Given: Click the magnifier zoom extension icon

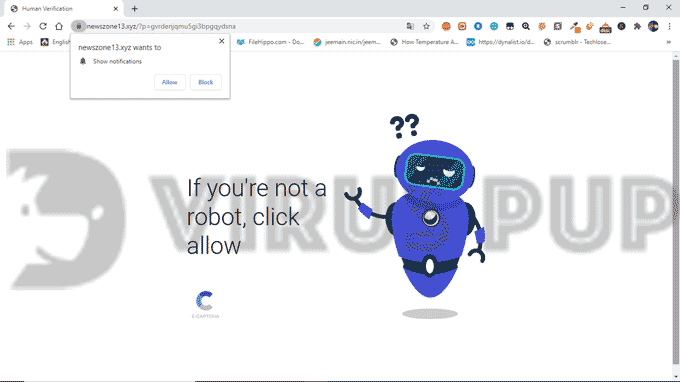Looking at the screenshot, I should (x=526, y=26).
